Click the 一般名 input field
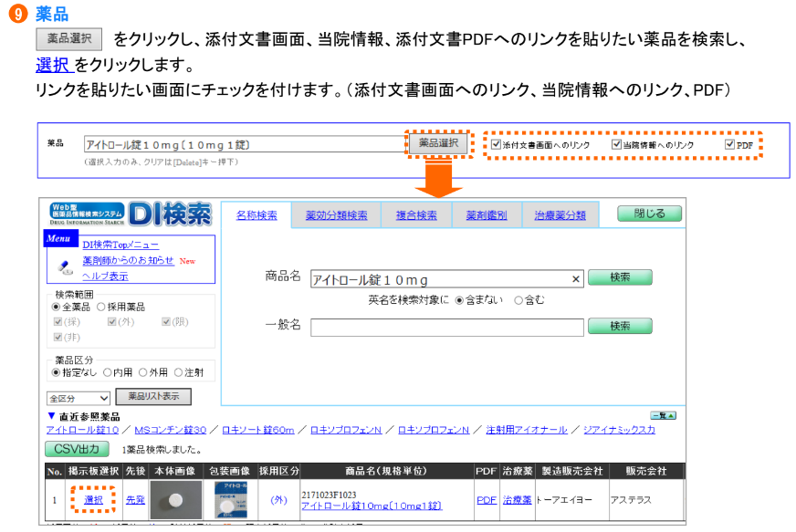 [446, 327]
